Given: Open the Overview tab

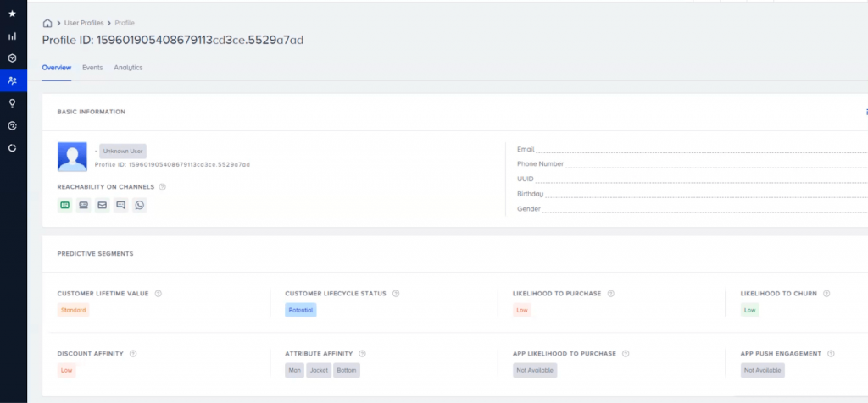Looking at the screenshot, I should [56, 68].
